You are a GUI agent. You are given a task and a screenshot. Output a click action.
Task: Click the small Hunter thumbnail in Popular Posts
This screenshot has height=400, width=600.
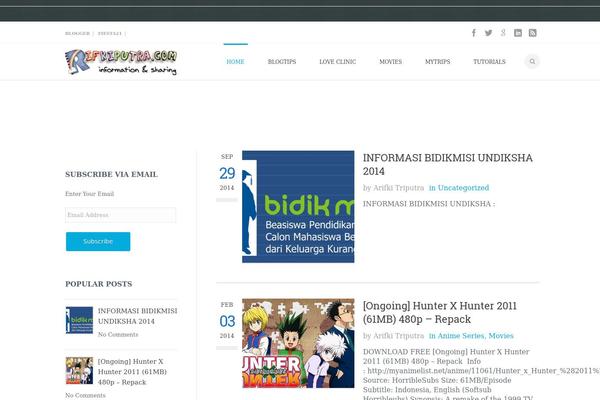(x=79, y=371)
